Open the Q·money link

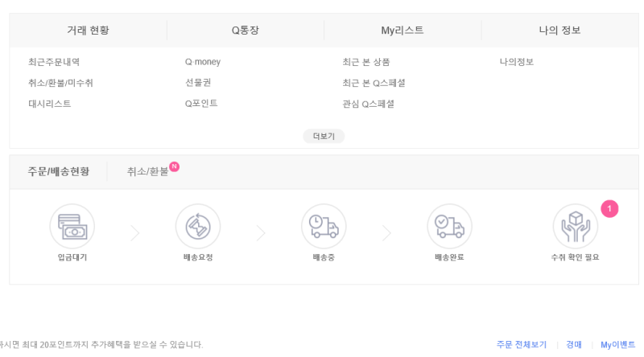(x=203, y=62)
